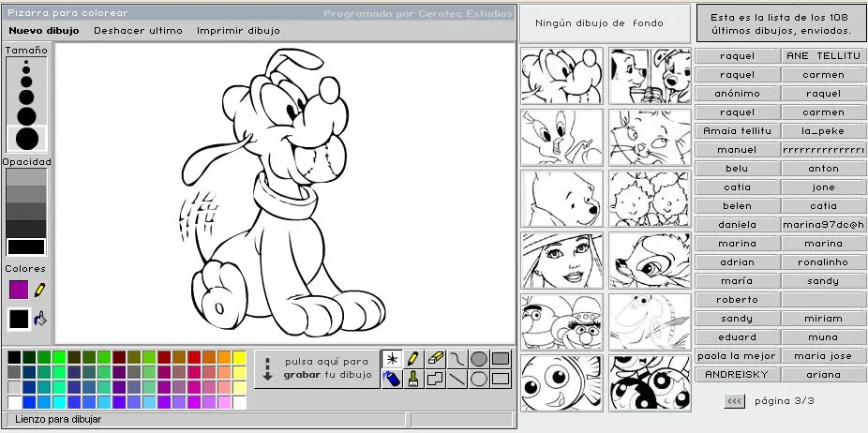Select the pencil tool in the toolbox
This screenshot has height=433, width=868.
(x=413, y=359)
